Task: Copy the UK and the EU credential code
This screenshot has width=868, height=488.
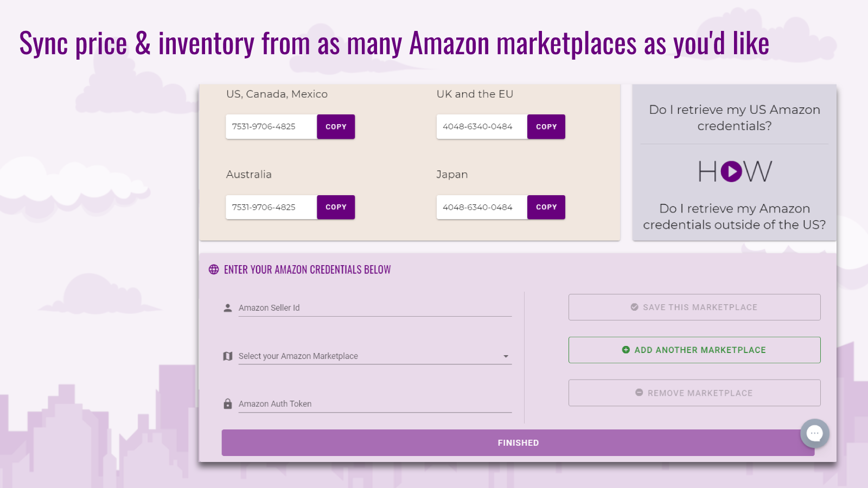Action: pos(546,126)
